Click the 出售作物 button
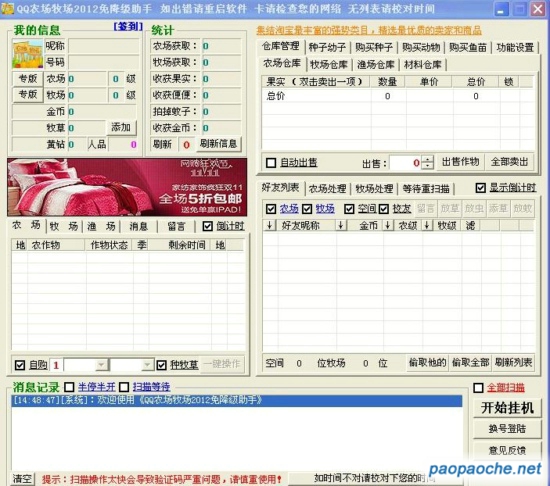 460,162
